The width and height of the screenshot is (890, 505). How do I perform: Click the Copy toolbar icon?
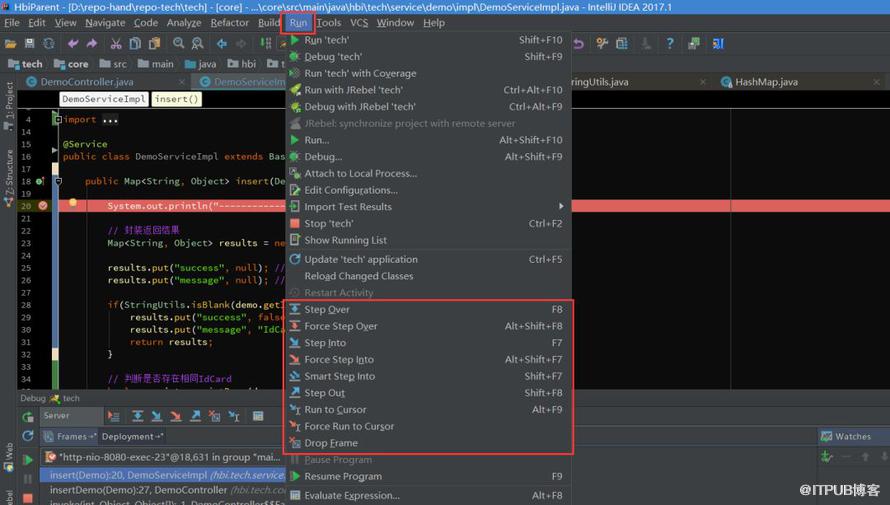tap(135, 44)
